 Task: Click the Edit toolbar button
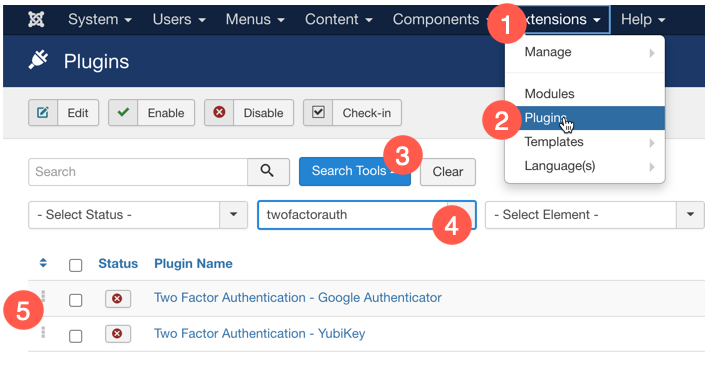(x=63, y=112)
